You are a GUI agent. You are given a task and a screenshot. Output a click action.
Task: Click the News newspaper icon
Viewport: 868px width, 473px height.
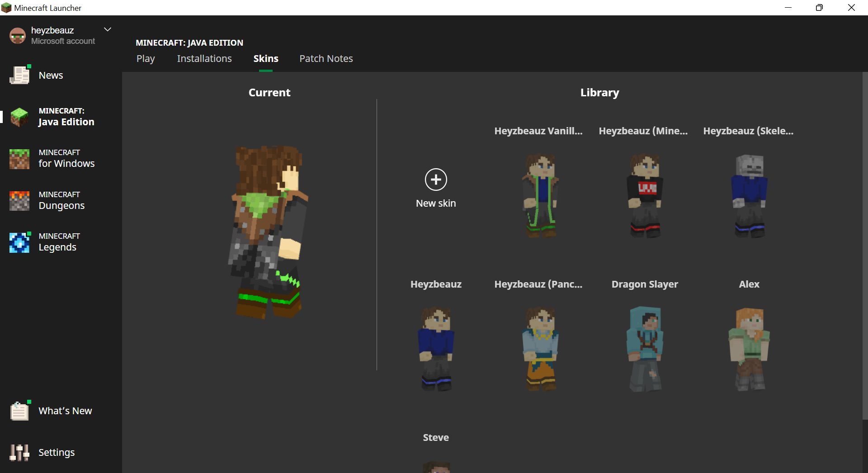19,75
